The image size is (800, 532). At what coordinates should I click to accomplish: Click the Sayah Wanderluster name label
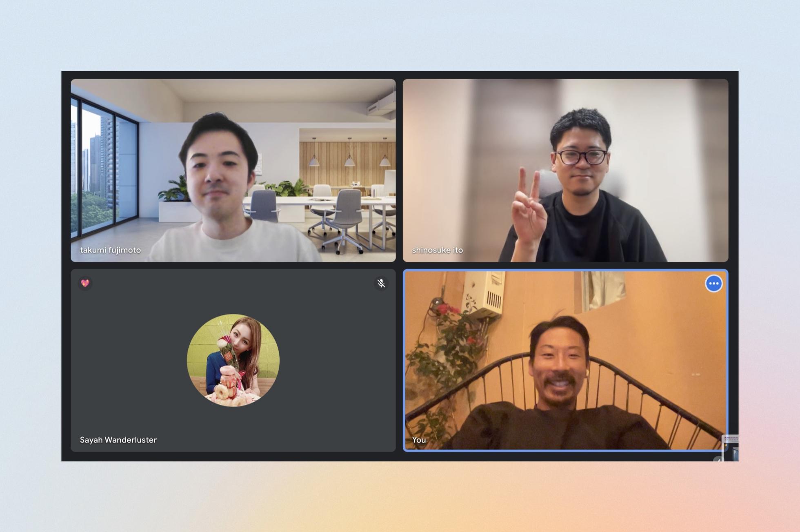[x=118, y=440]
